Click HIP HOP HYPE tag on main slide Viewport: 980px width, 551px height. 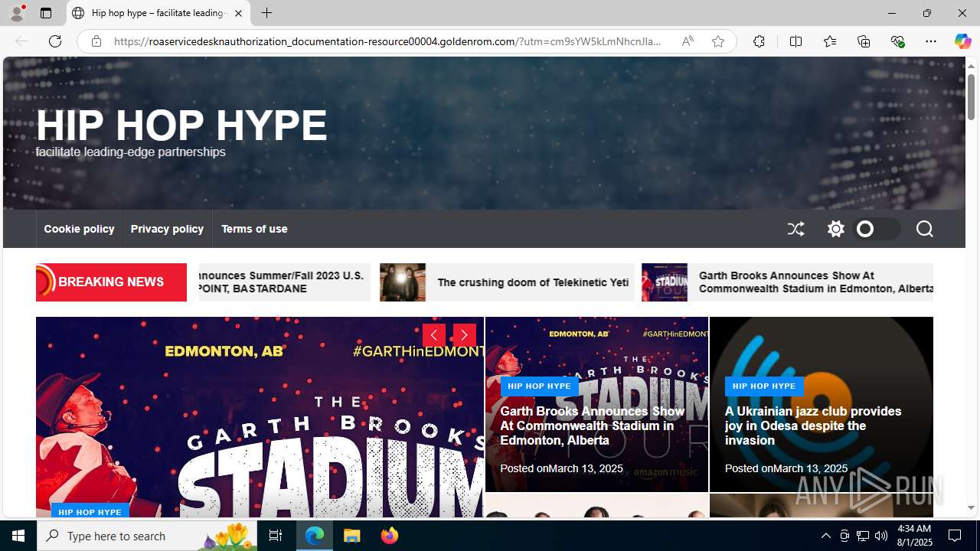click(x=90, y=510)
